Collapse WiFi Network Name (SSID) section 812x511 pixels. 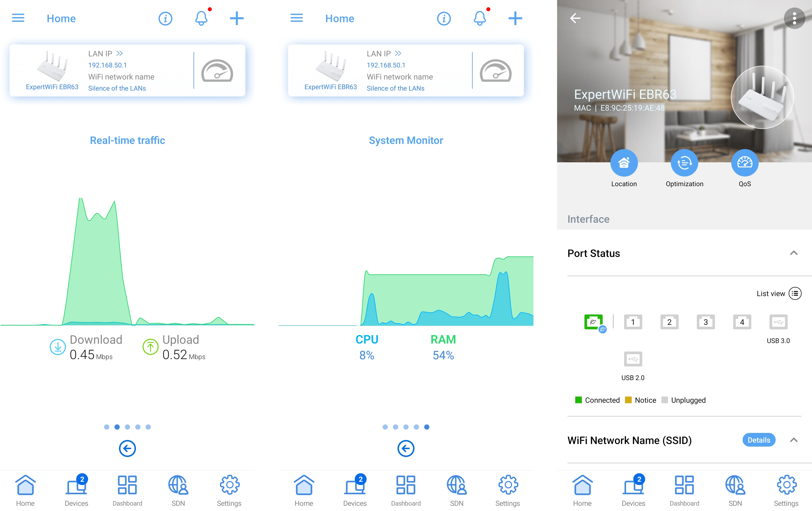pos(793,440)
